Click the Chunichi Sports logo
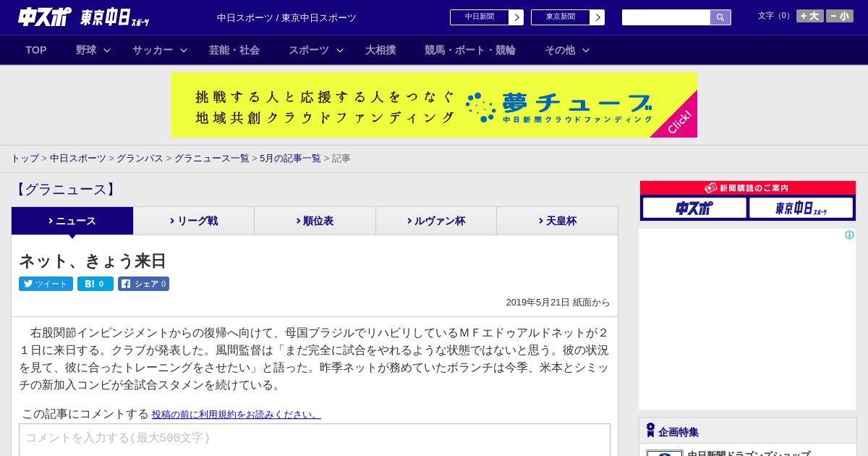 pos(45,17)
